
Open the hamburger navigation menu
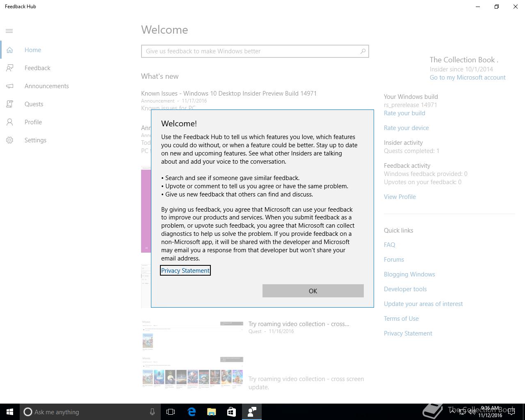pos(9,31)
